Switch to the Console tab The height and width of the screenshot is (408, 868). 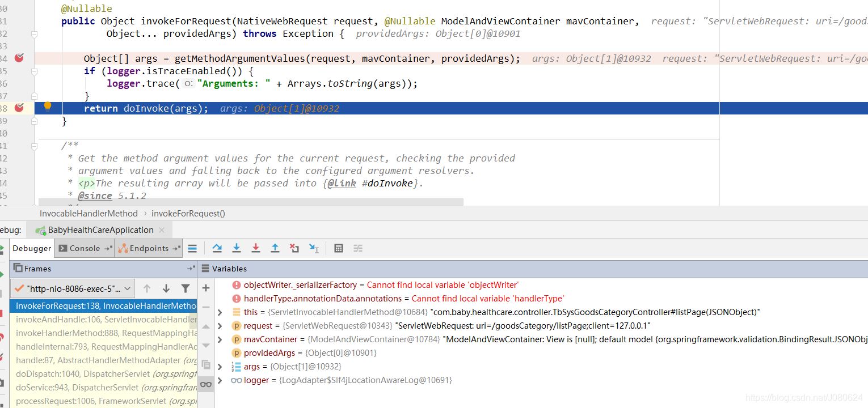[x=85, y=248]
